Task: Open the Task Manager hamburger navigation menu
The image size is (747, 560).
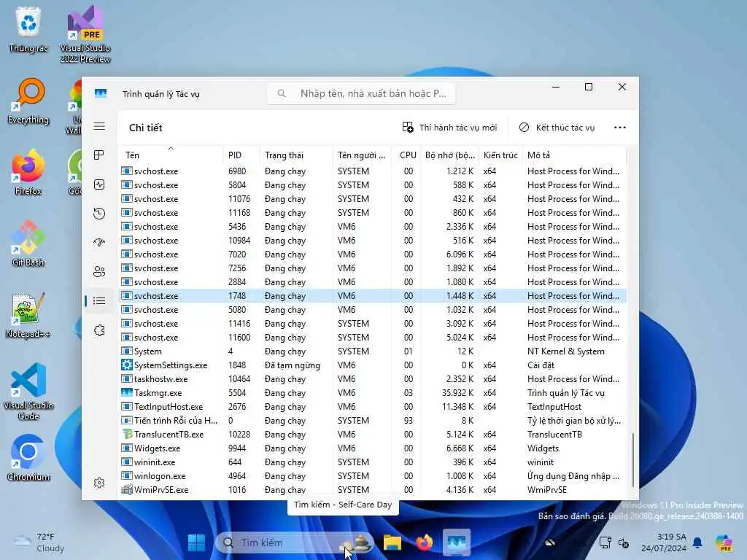Action: coord(99,126)
